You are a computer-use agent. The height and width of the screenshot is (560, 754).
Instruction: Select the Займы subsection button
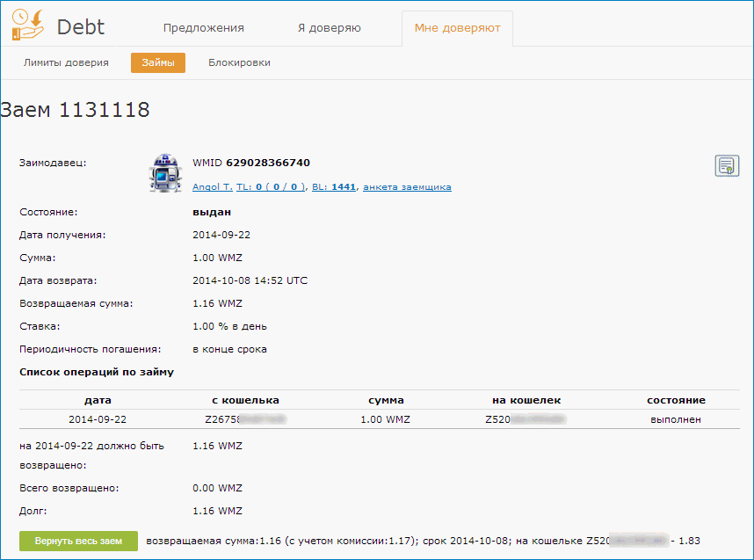click(158, 63)
